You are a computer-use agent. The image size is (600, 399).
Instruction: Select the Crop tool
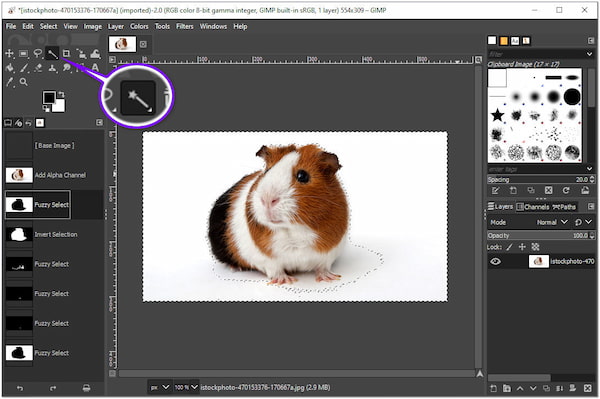click(66, 54)
